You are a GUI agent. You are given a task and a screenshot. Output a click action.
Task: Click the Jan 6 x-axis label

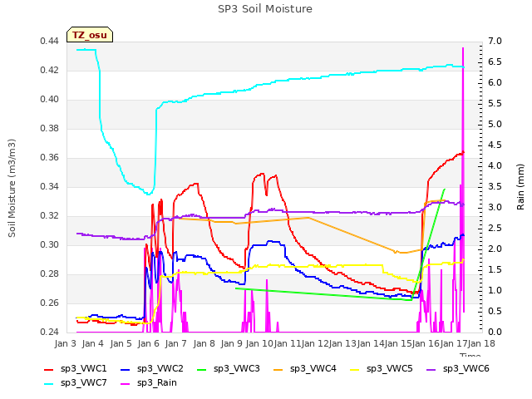point(149,343)
